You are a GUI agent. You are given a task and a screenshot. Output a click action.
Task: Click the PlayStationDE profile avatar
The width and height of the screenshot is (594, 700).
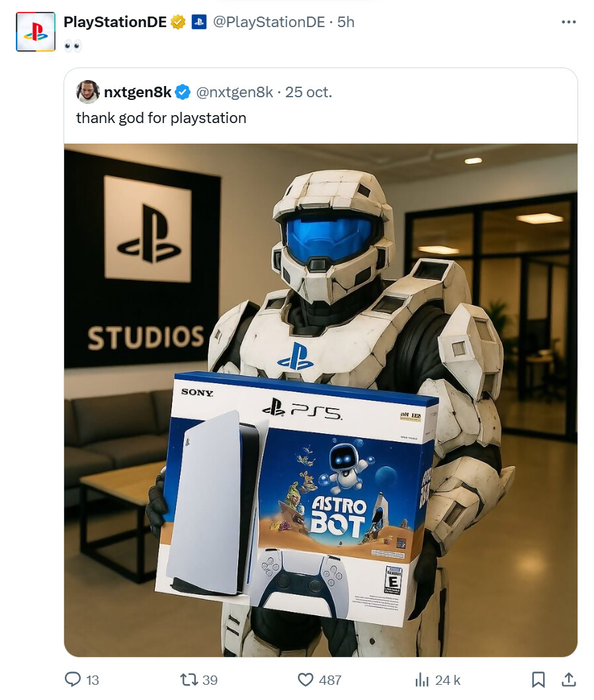click(x=36, y=32)
